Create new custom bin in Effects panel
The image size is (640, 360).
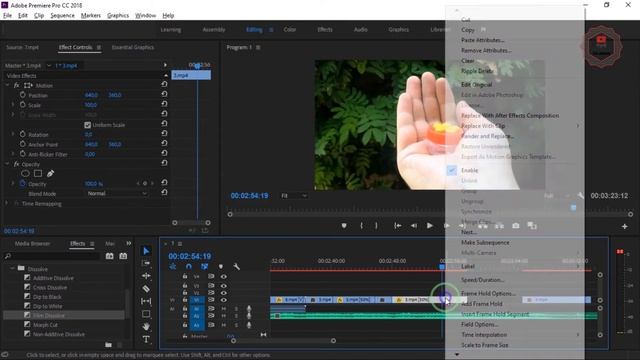tap(108, 345)
